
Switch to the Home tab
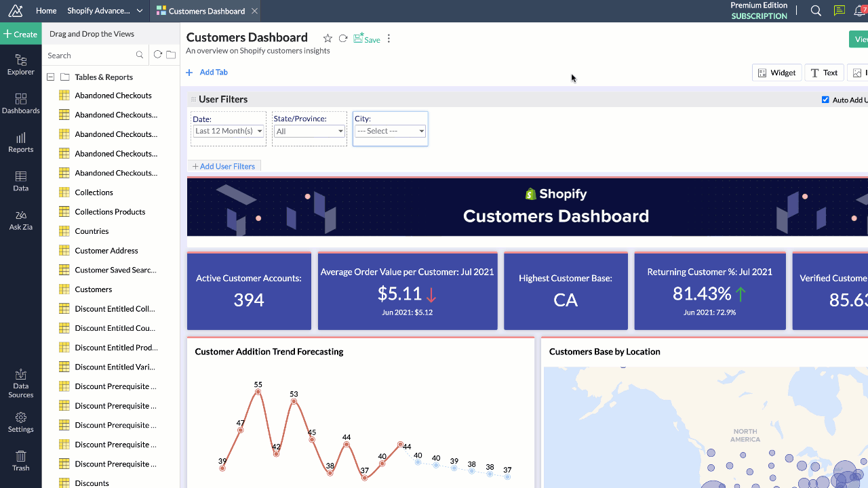46,11
